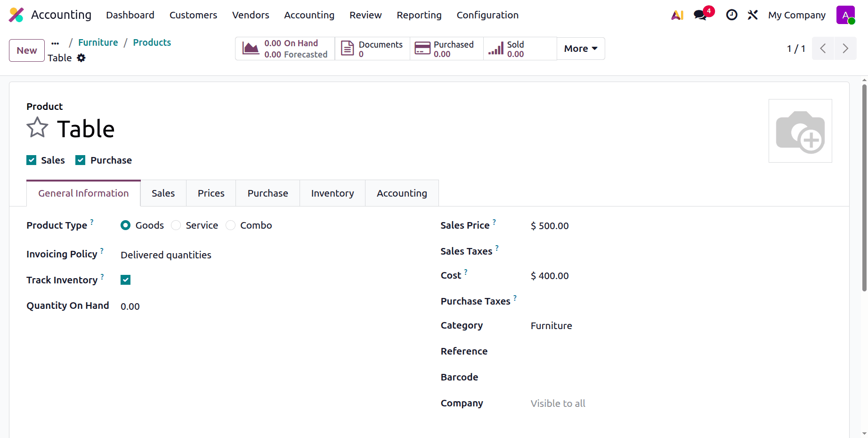Open Documents stat button

(372, 49)
